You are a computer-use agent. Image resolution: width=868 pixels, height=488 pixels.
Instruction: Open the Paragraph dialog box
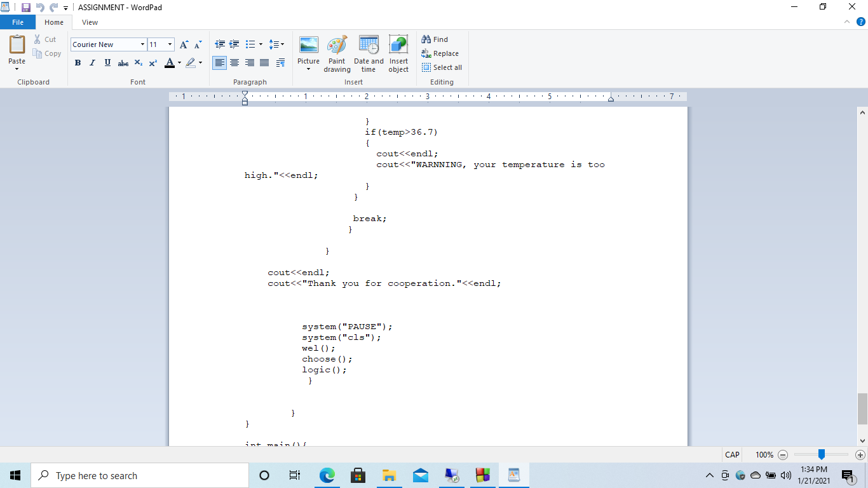pos(280,63)
